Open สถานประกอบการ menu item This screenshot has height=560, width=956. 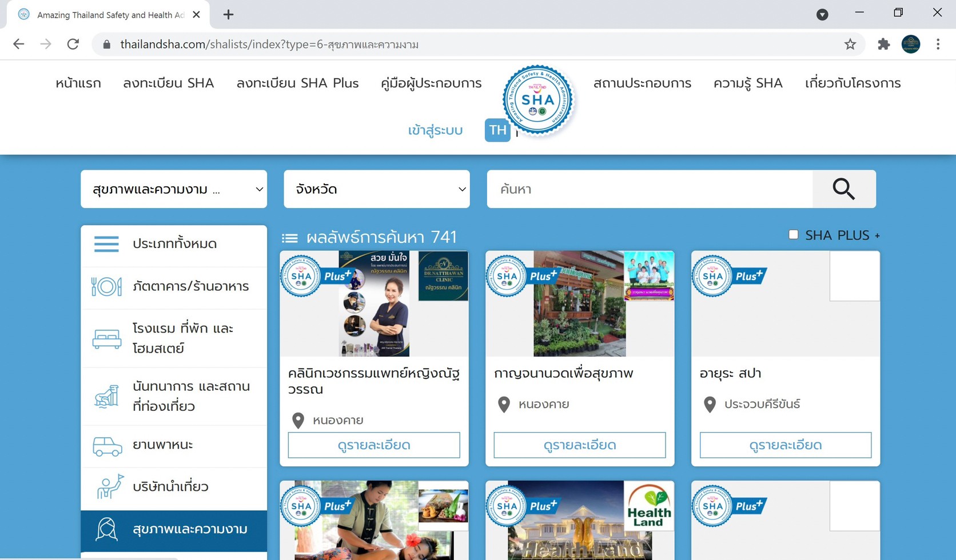click(643, 83)
